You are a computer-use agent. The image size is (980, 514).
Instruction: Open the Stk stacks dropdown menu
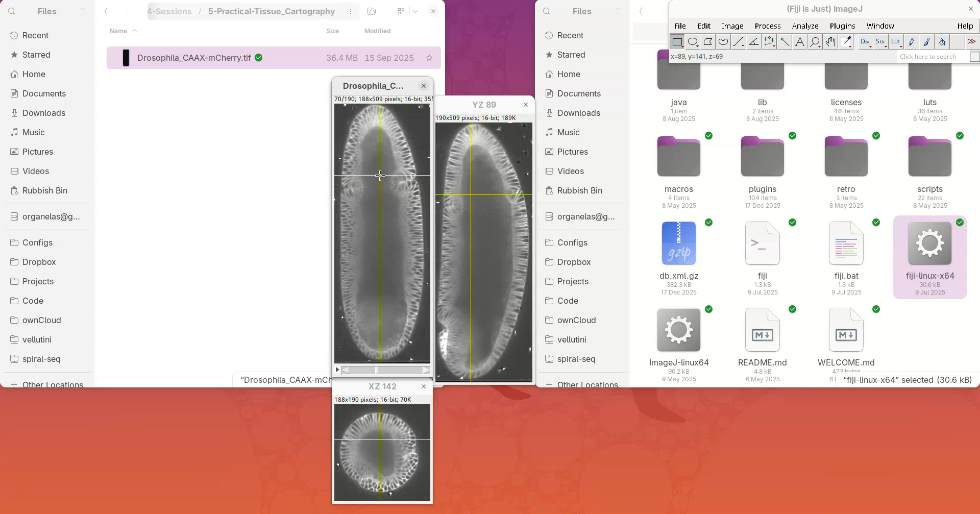click(880, 42)
